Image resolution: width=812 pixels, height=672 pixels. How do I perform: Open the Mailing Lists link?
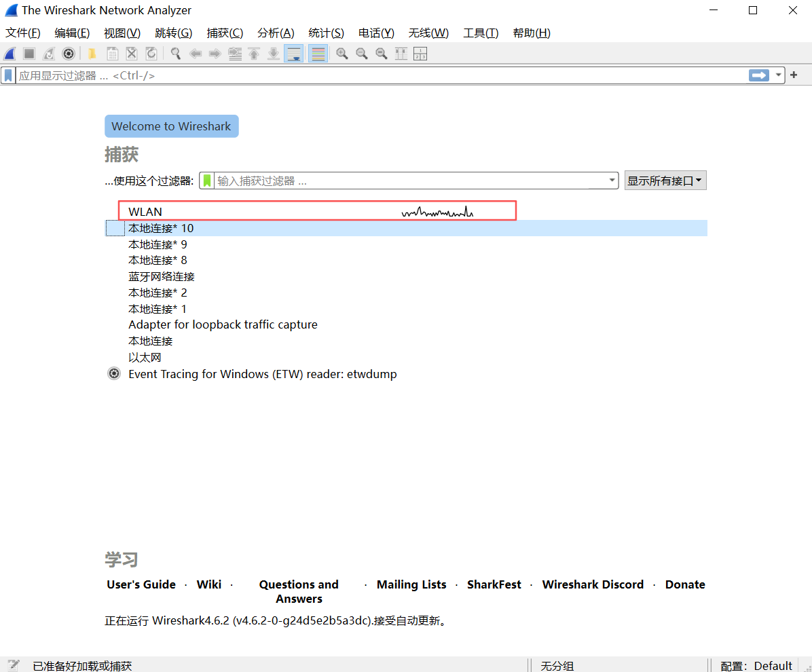pos(411,584)
